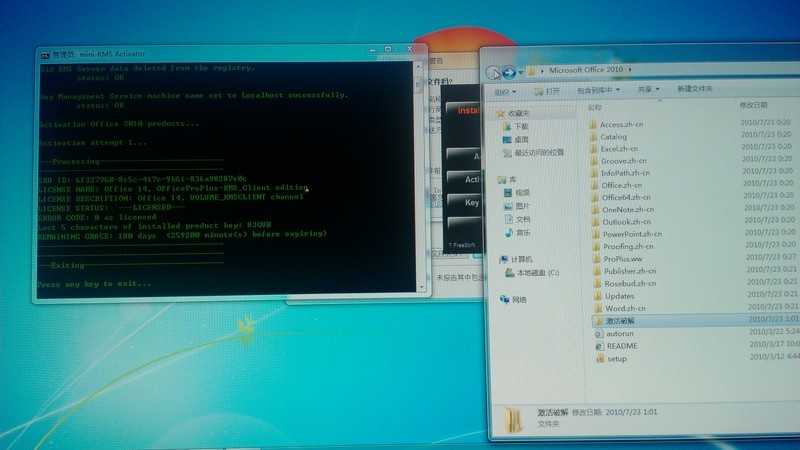The height and width of the screenshot is (450, 800).
Task: Select the InfoPath.zh-cn folder
Action: point(620,173)
